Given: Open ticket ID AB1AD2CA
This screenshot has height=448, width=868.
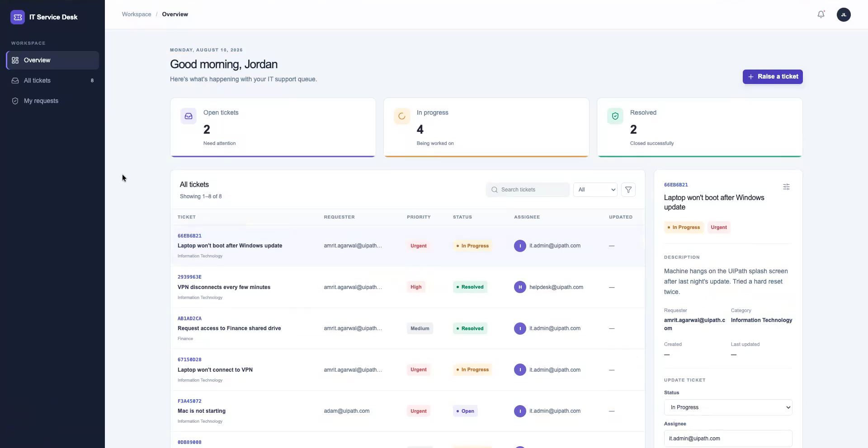Looking at the screenshot, I should pos(189,318).
